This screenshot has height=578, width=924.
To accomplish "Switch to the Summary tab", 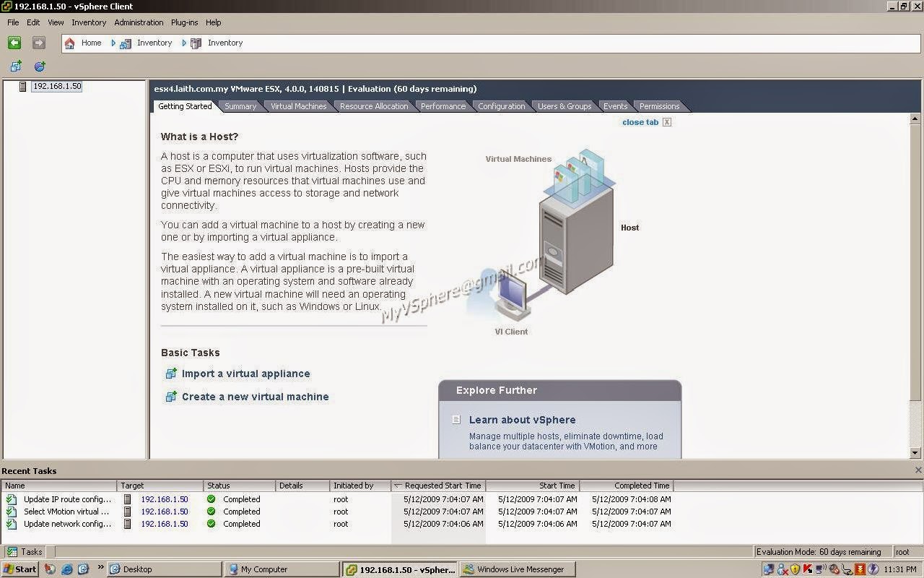I will pyautogui.click(x=240, y=106).
